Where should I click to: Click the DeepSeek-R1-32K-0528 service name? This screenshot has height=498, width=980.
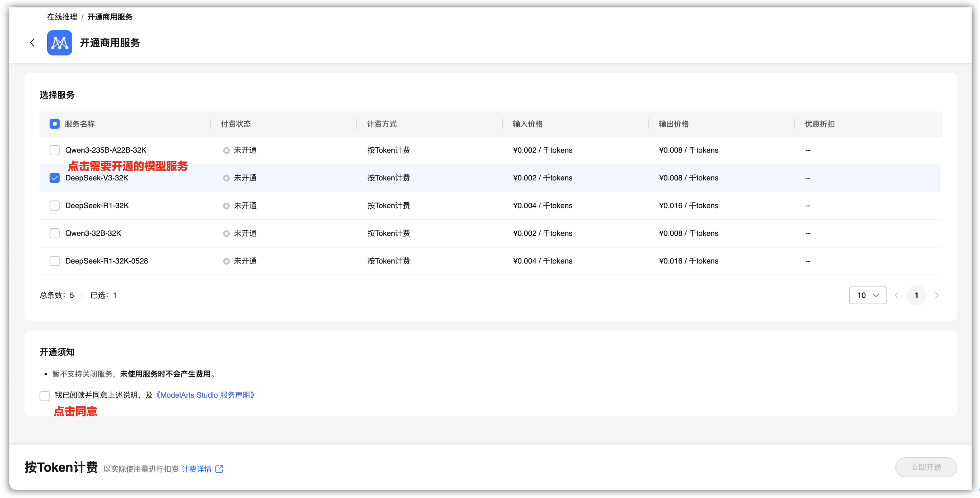(x=106, y=261)
